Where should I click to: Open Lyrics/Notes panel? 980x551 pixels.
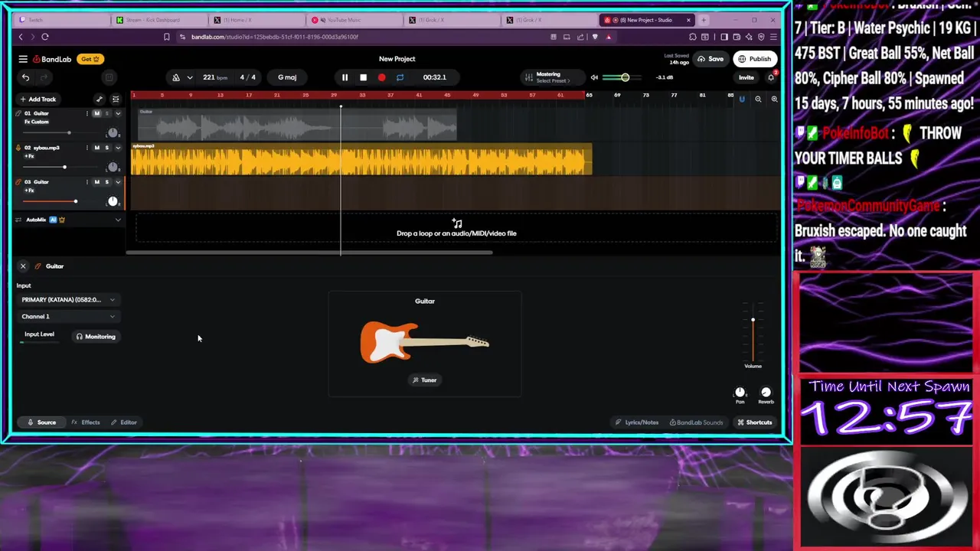pos(637,422)
